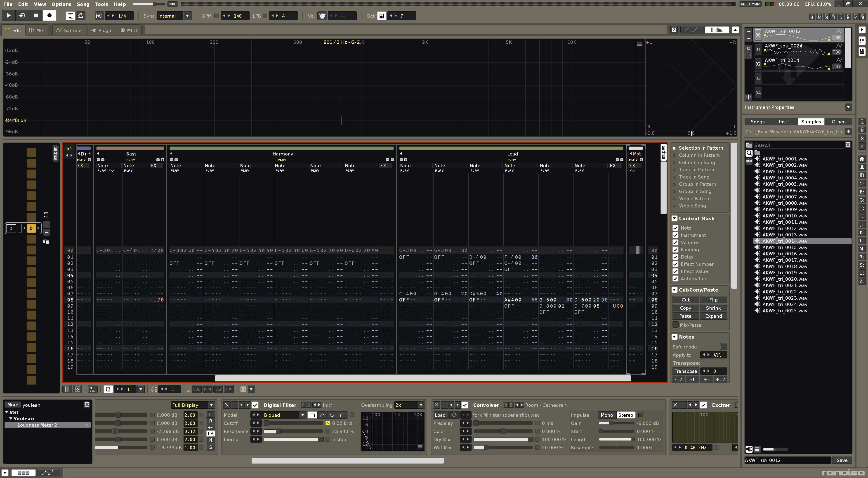
Task: Toggle the block loop button
Action: pos(99,16)
